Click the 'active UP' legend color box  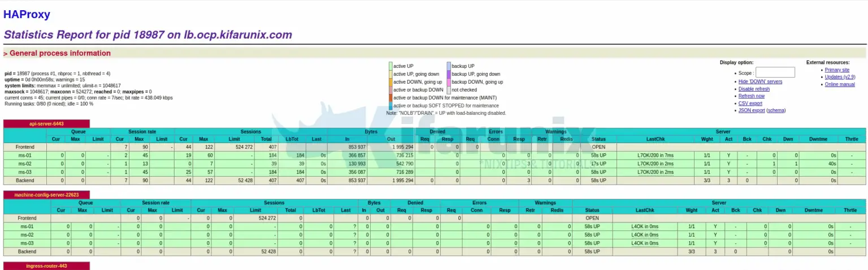pos(390,66)
